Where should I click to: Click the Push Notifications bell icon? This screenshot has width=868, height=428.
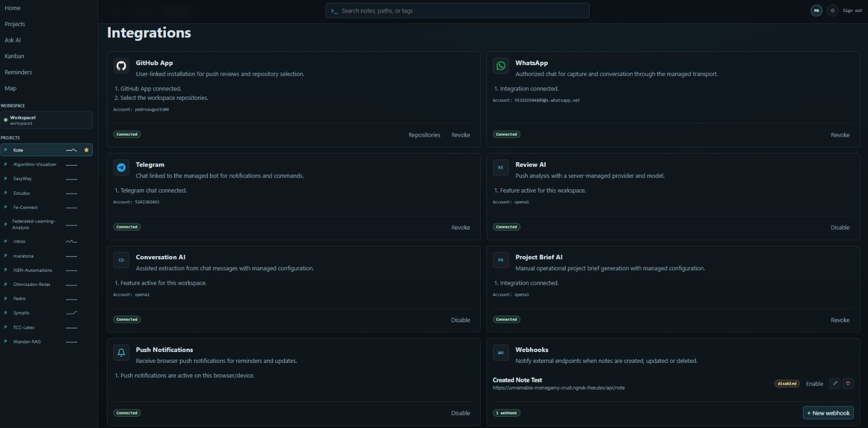121,353
